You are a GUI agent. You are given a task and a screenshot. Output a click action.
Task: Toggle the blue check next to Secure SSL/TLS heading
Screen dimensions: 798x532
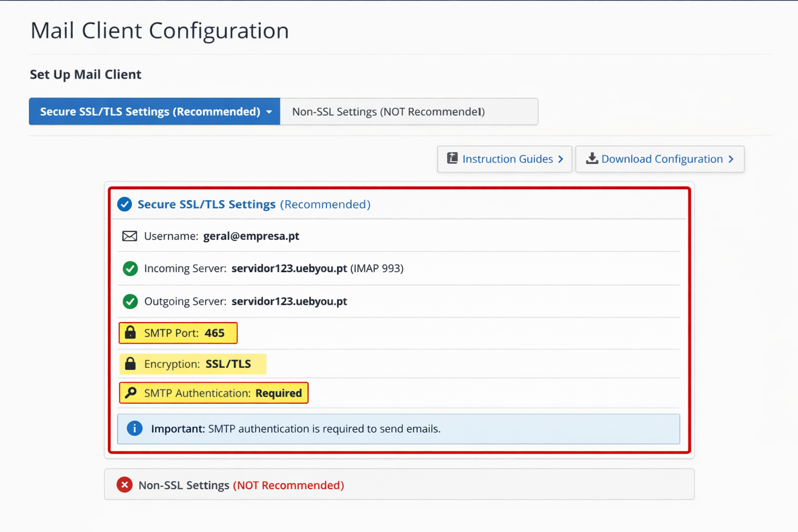pyautogui.click(x=125, y=204)
